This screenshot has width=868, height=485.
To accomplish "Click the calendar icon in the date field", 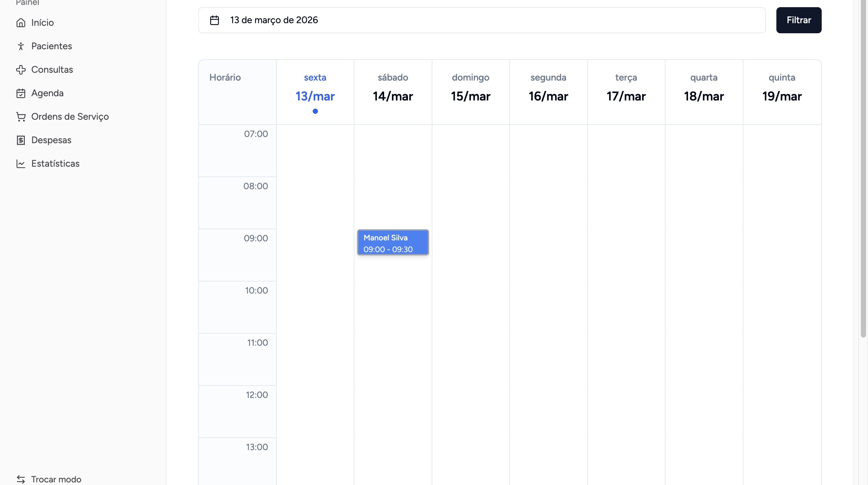I will [x=215, y=20].
